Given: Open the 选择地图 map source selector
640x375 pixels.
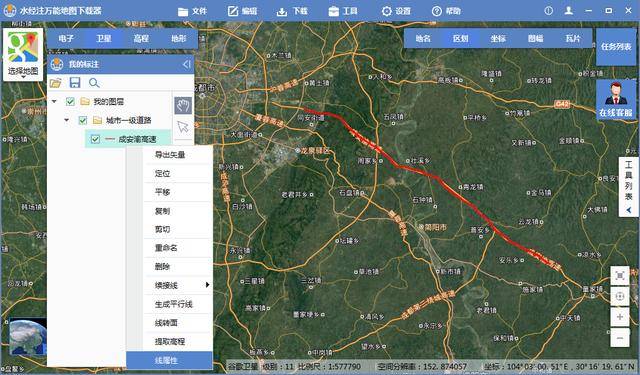Looking at the screenshot, I should 23,55.
